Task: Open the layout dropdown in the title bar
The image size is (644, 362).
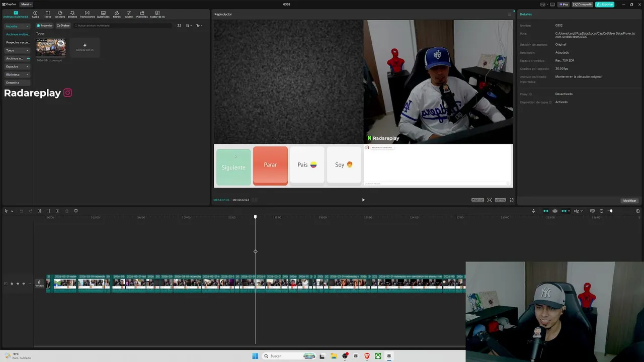Action: click(547, 4)
